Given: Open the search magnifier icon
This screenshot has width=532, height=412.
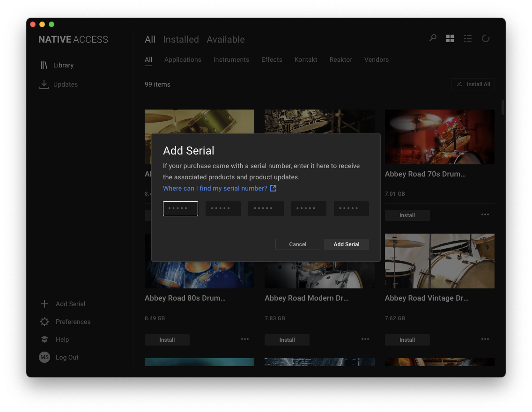Looking at the screenshot, I should click(x=433, y=38).
